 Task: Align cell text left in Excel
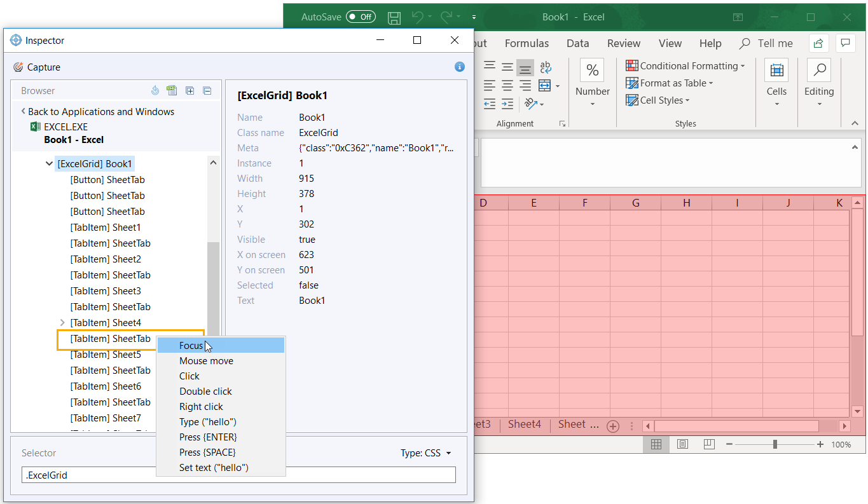point(490,85)
